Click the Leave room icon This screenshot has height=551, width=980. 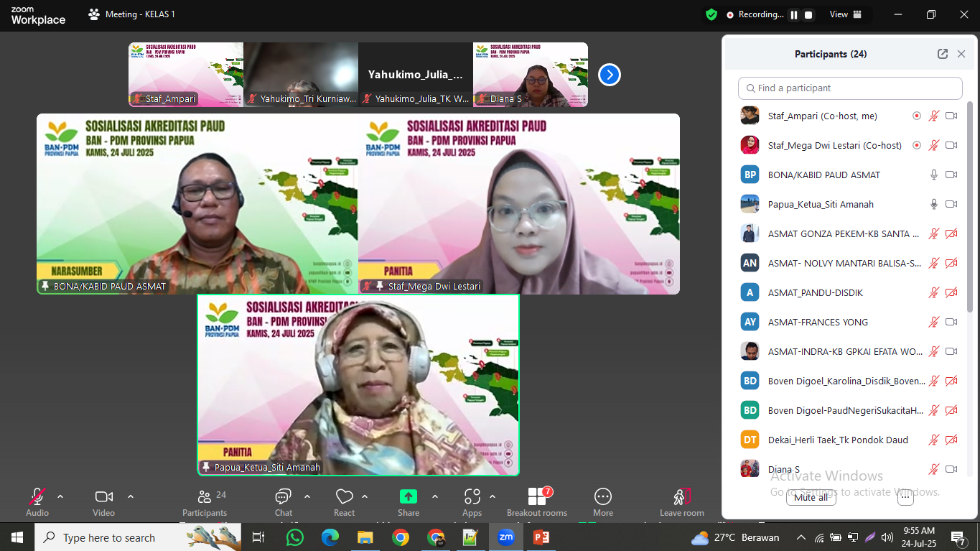[x=681, y=497]
